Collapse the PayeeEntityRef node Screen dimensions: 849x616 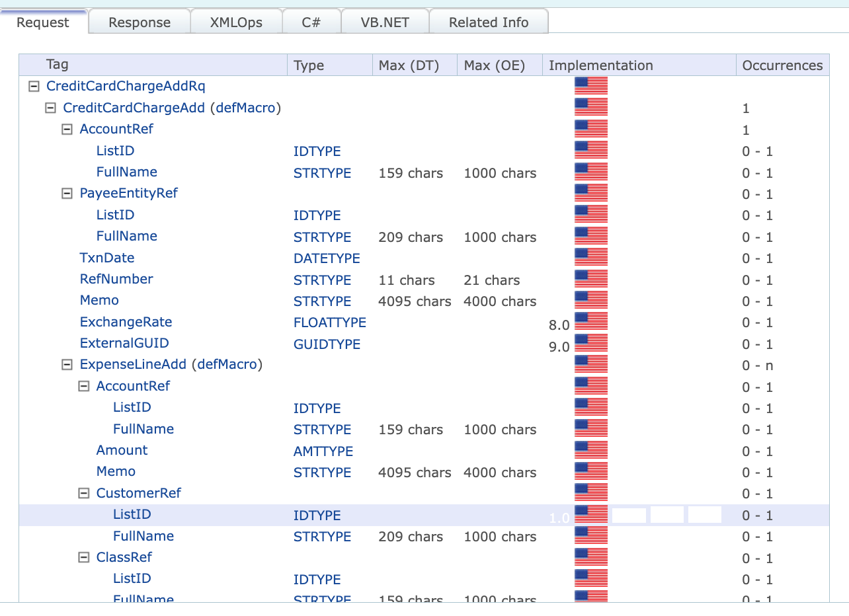click(67, 193)
